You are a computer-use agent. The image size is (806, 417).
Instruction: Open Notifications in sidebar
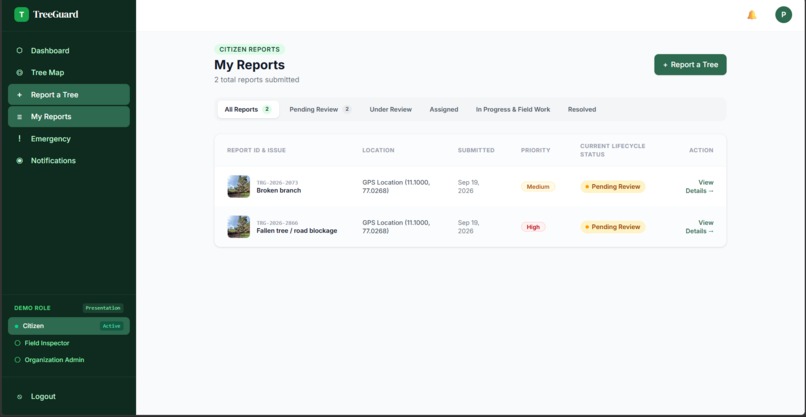(69, 160)
